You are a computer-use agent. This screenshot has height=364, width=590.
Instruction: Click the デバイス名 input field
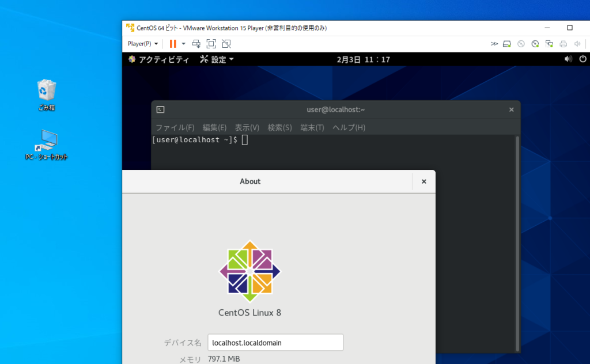(275, 343)
